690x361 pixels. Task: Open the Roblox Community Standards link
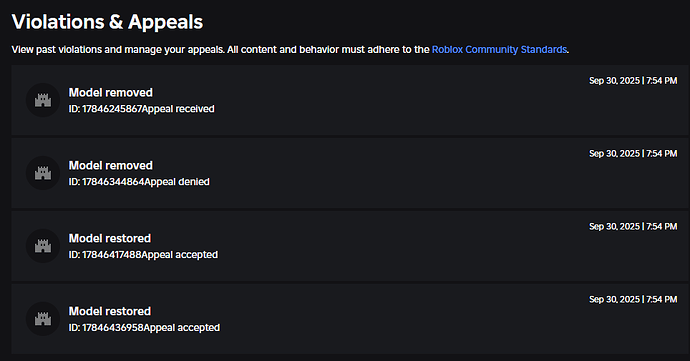tap(499, 49)
